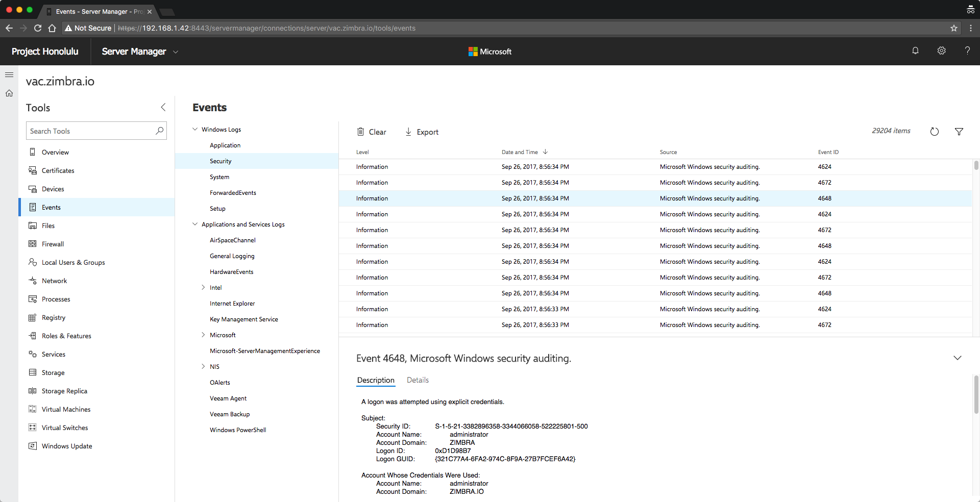Image resolution: width=980 pixels, height=502 pixels.
Task: Open the settings gear icon
Action: [941, 51]
